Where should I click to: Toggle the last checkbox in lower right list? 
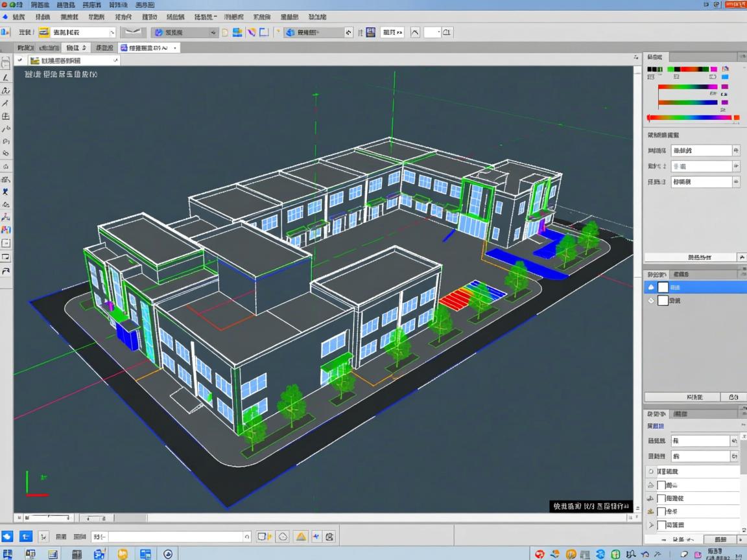(661, 526)
